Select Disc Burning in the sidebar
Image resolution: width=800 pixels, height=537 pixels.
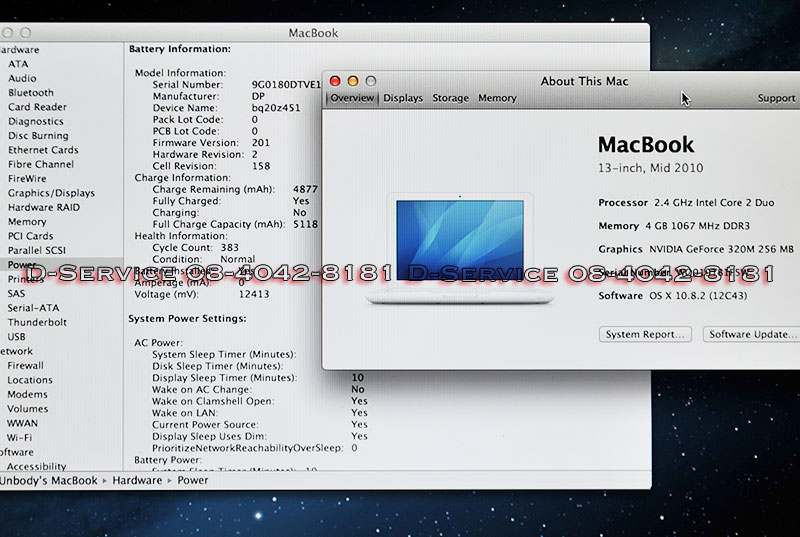tap(38, 136)
